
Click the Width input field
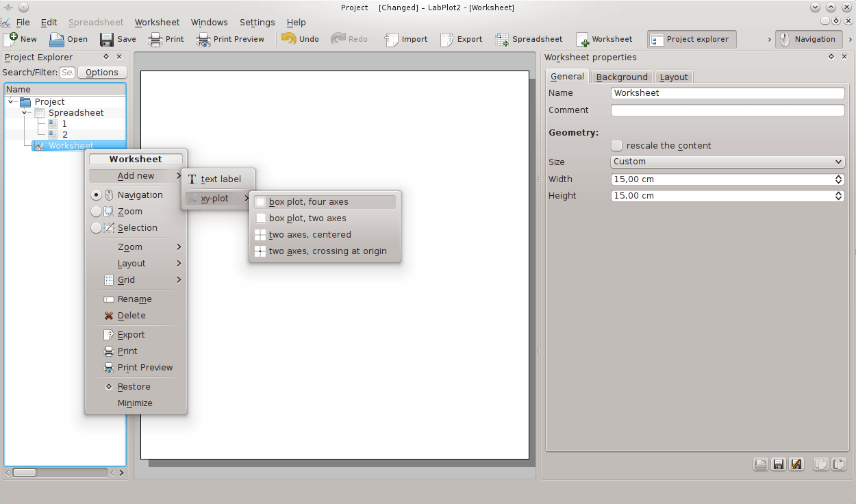pyautogui.click(x=722, y=179)
